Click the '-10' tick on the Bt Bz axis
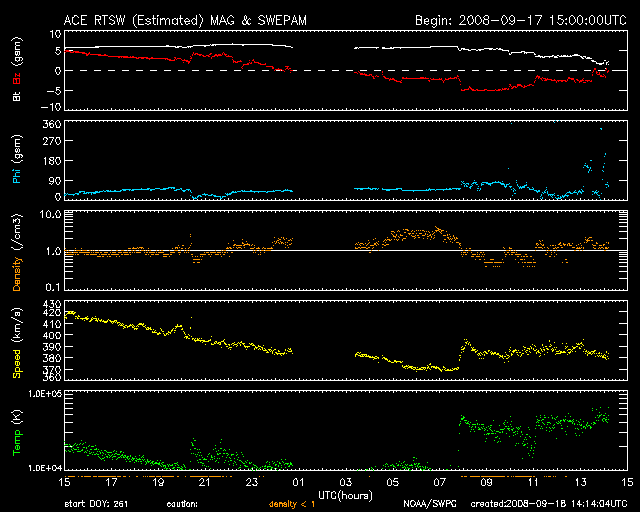The image size is (640, 512). [x=51, y=107]
